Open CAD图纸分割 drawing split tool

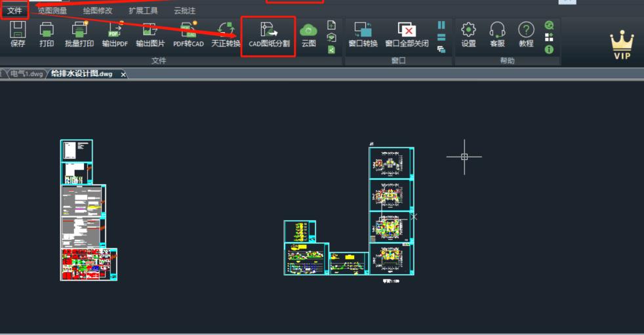click(x=269, y=34)
